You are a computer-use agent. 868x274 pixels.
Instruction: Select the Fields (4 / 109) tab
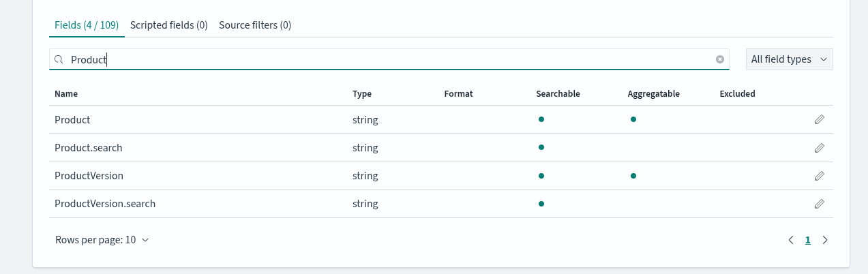click(x=87, y=25)
